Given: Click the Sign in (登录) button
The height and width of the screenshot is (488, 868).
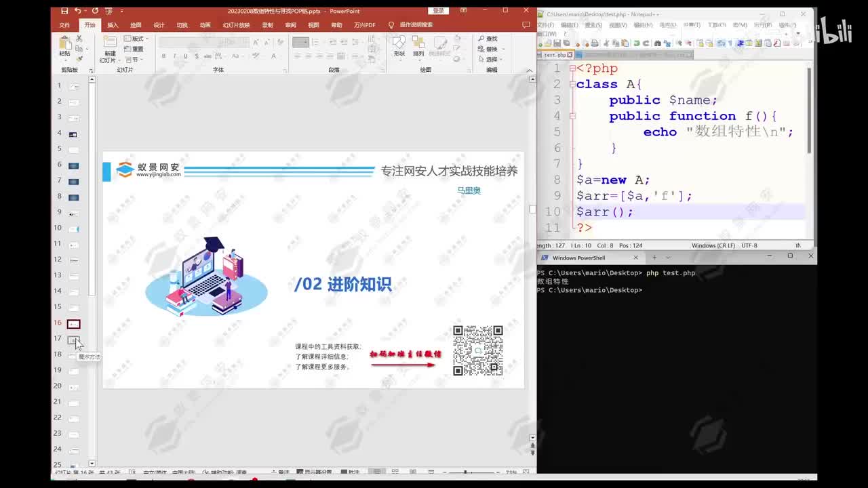Looking at the screenshot, I should 439,11.
